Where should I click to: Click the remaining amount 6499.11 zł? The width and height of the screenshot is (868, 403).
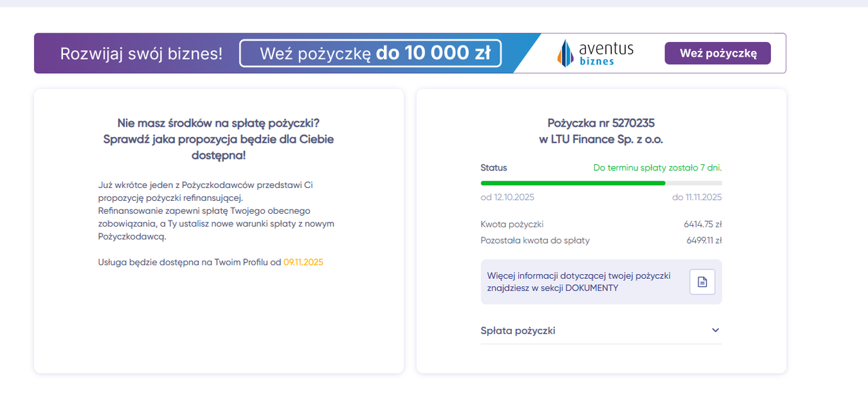pos(703,240)
